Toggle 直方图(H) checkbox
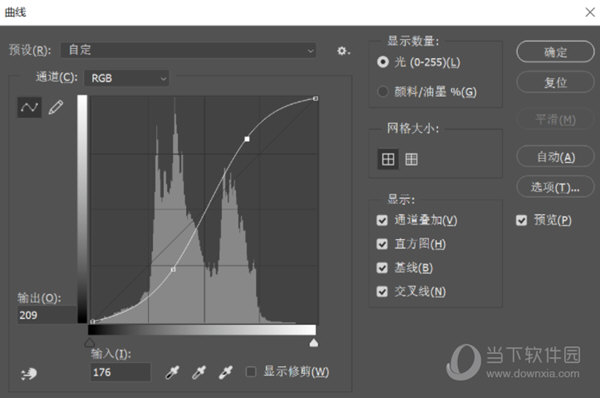Screen dimensions: 600x398 382,244
